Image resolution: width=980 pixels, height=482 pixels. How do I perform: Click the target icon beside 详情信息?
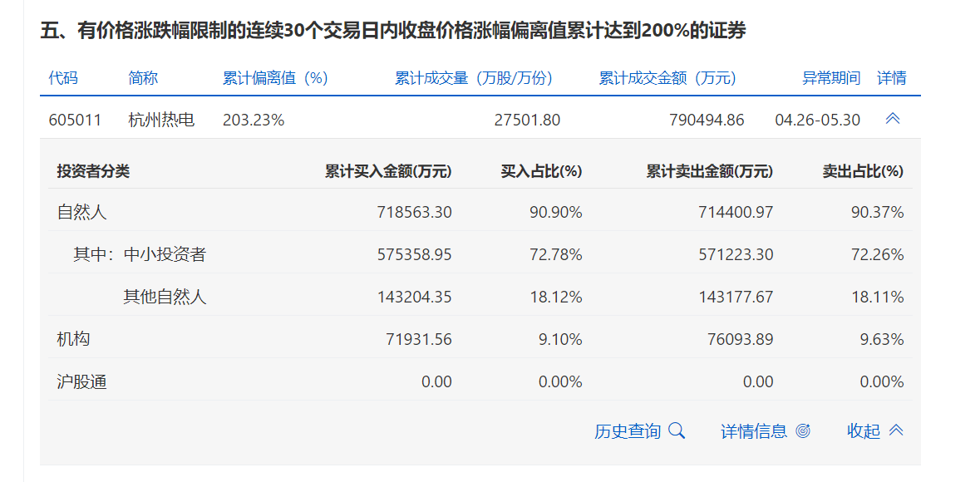click(803, 430)
